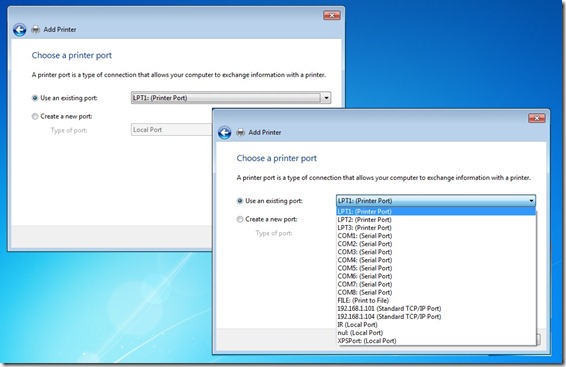This screenshot has height=367, width=566.
Task: Close the rear Add Printer window
Action: [331, 15]
